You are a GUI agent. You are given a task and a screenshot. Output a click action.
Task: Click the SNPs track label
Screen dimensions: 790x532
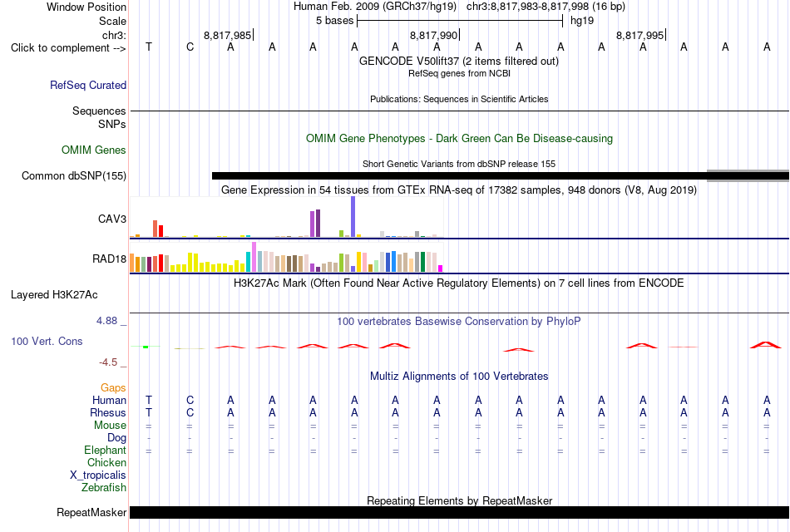112,124
